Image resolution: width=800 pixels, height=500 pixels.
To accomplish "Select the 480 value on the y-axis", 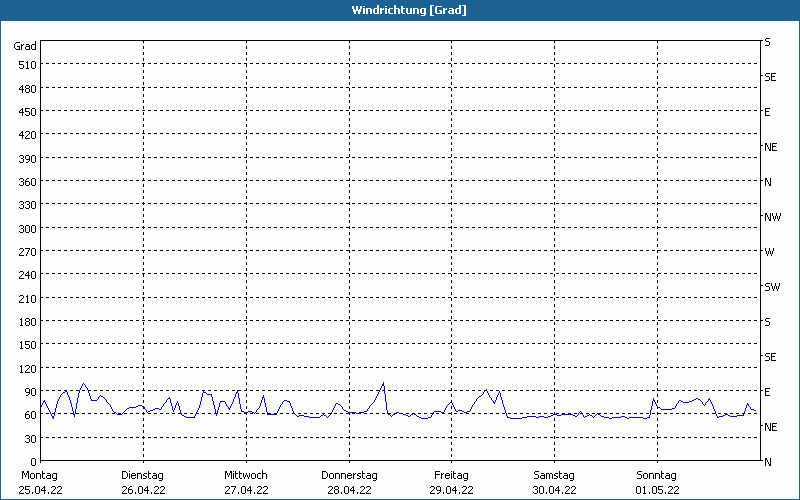I will (x=28, y=89).
